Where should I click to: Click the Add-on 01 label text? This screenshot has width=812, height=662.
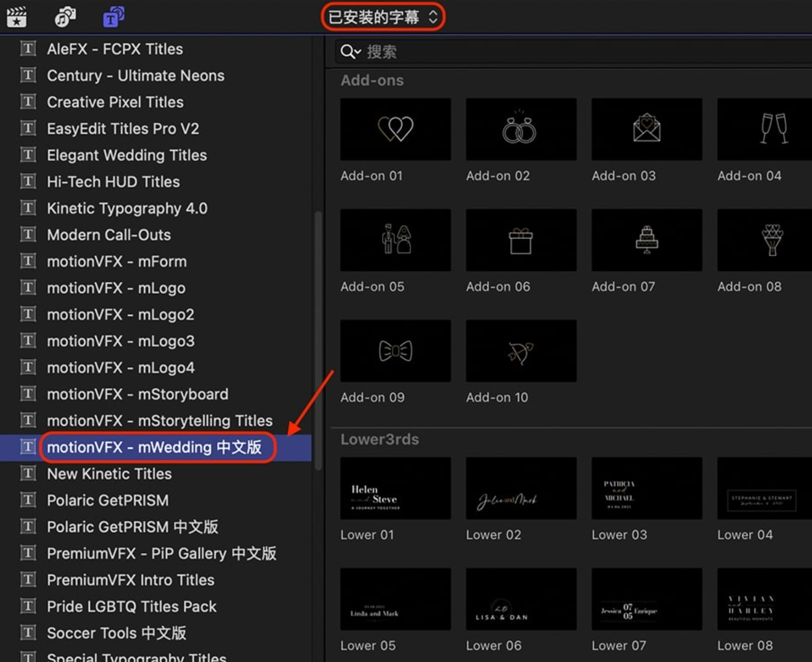pyautogui.click(x=372, y=176)
